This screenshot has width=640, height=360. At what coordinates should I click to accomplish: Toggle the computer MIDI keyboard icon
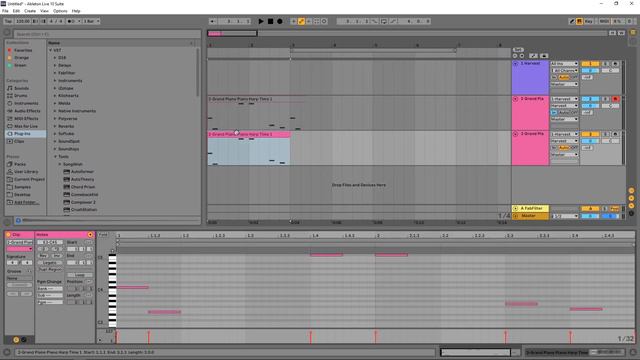(x=579, y=21)
